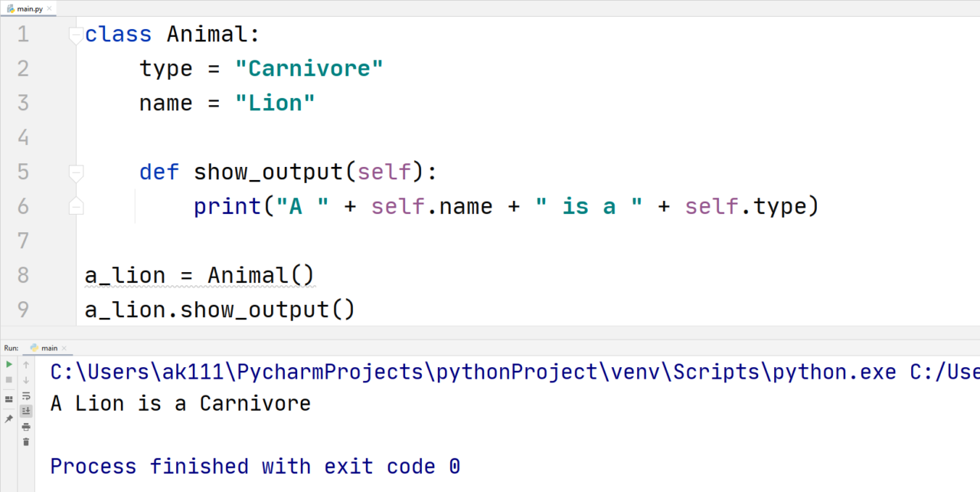
Task: Click the fold marker beside the print line
Action: (x=75, y=205)
